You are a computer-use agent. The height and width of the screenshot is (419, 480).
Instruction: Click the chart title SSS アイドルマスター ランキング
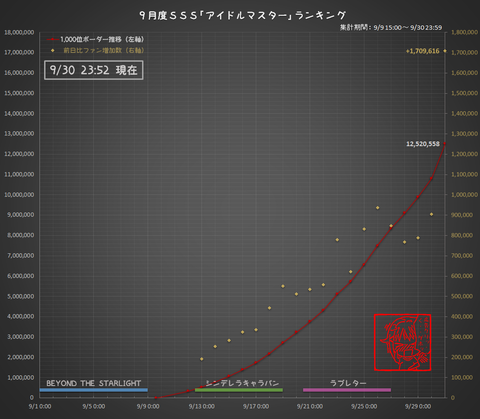click(x=243, y=15)
